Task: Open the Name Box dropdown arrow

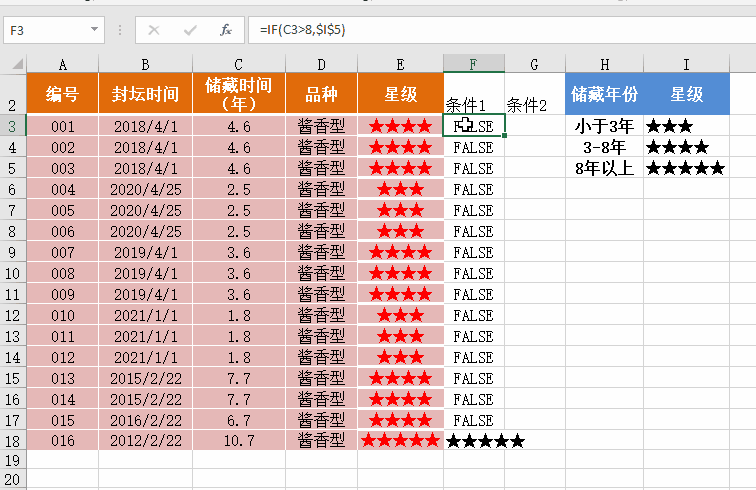Action: point(94,30)
